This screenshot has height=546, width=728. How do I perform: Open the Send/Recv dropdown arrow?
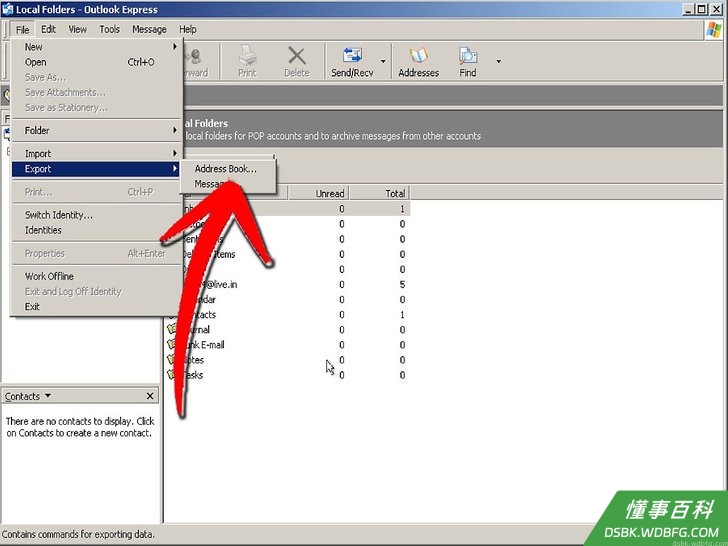[383, 61]
